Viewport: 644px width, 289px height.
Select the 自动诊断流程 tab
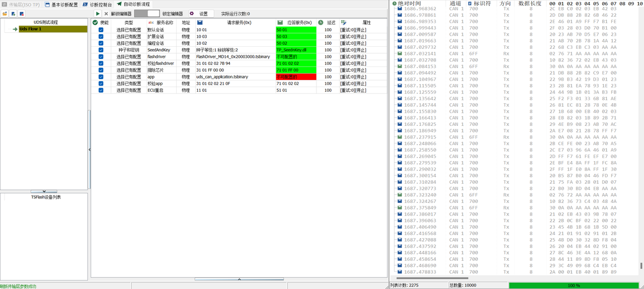[x=133, y=4]
